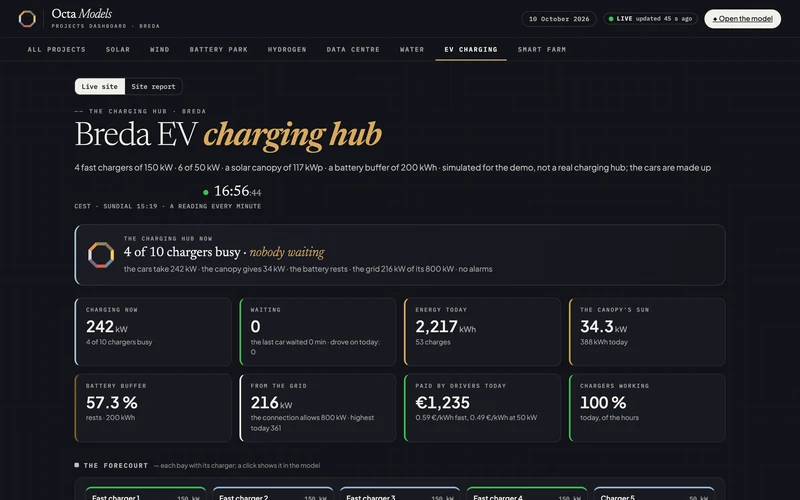Viewport: 800px width, 500px height.
Task: Open the Wind tab
Action: [160, 49]
